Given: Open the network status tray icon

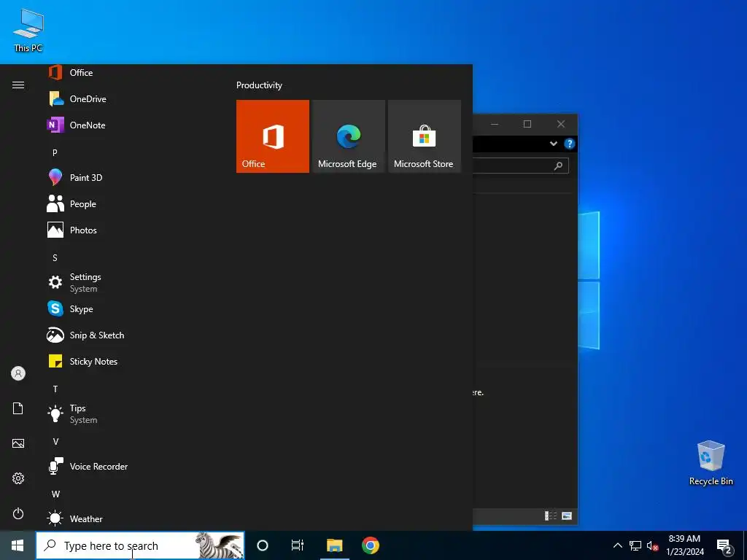Looking at the screenshot, I should pyautogui.click(x=635, y=545).
